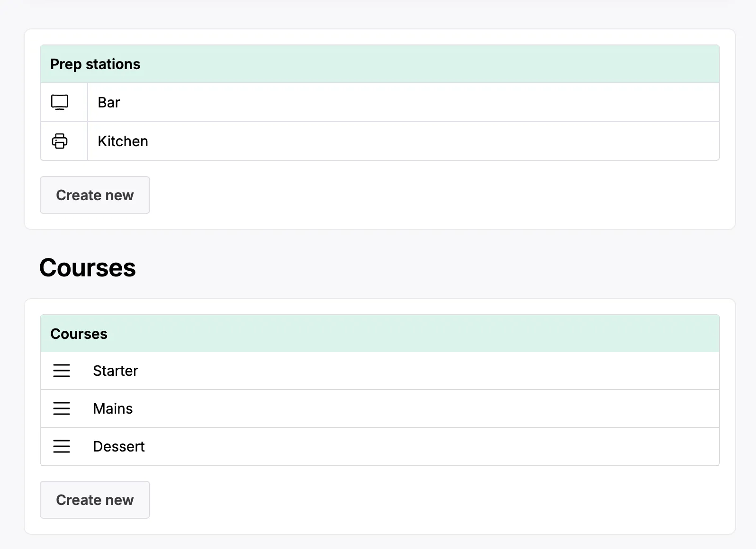Image resolution: width=756 pixels, height=549 pixels.
Task: Click blank space right of courses Create new
Action: pos(426,500)
